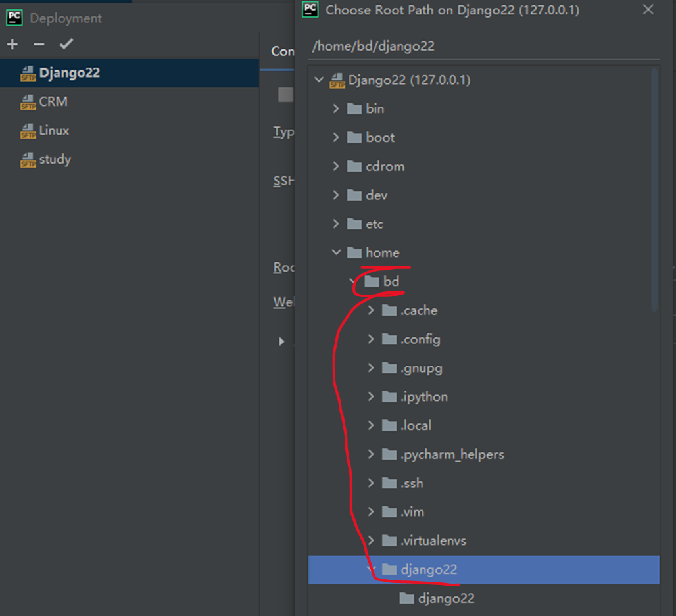Image resolution: width=676 pixels, height=616 pixels.
Task: Click the Django22 SFTP server icon
Action: click(x=28, y=73)
